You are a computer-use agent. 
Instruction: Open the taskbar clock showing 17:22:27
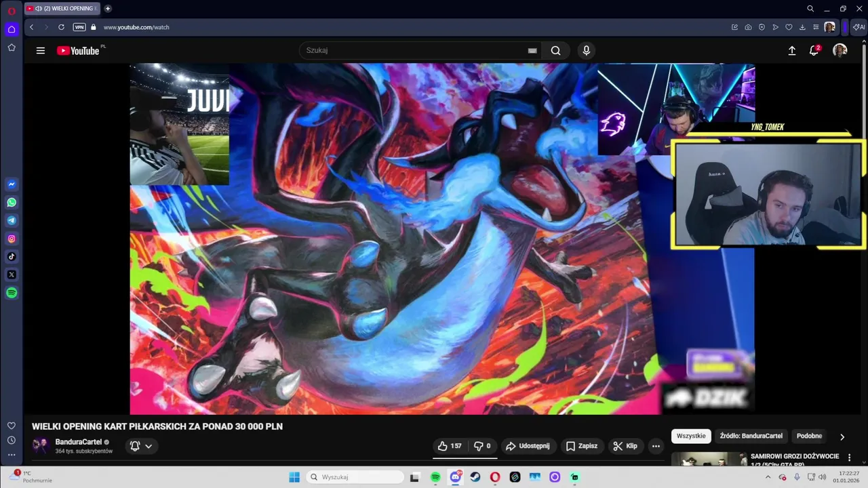848,476
